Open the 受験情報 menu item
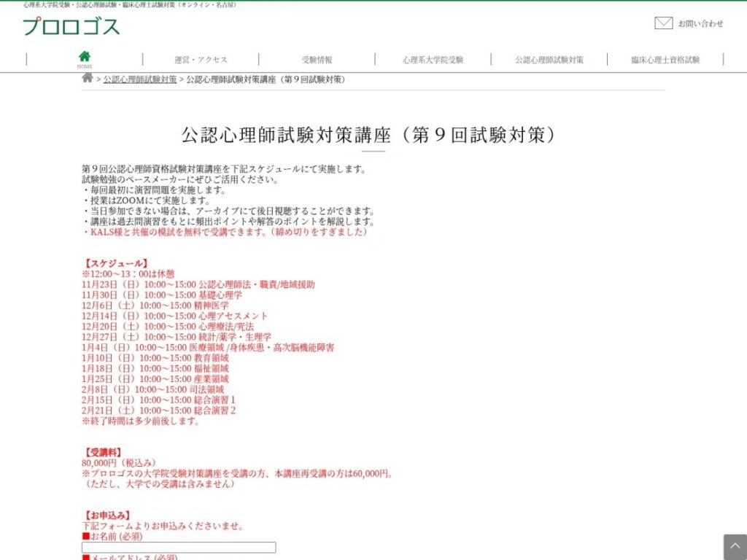The width and height of the screenshot is (747, 560). [317, 60]
